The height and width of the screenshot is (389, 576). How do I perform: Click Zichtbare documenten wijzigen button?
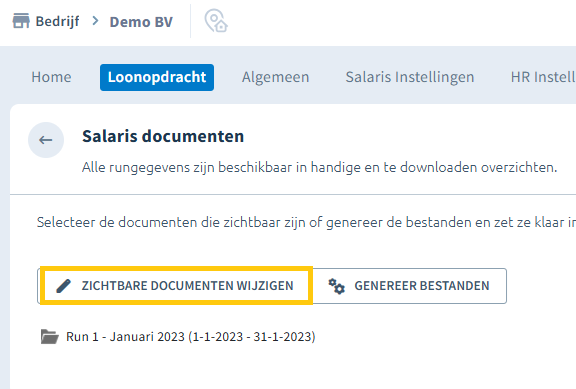(175, 286)
